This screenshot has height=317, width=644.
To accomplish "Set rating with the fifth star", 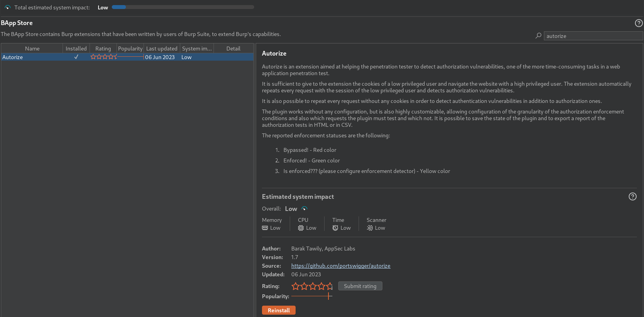I will [330, 286].
